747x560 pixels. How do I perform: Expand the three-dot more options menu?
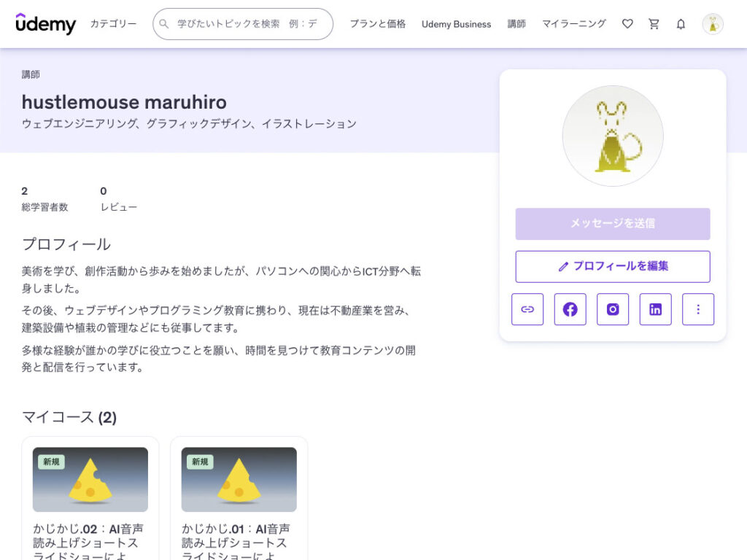point(698,309)
